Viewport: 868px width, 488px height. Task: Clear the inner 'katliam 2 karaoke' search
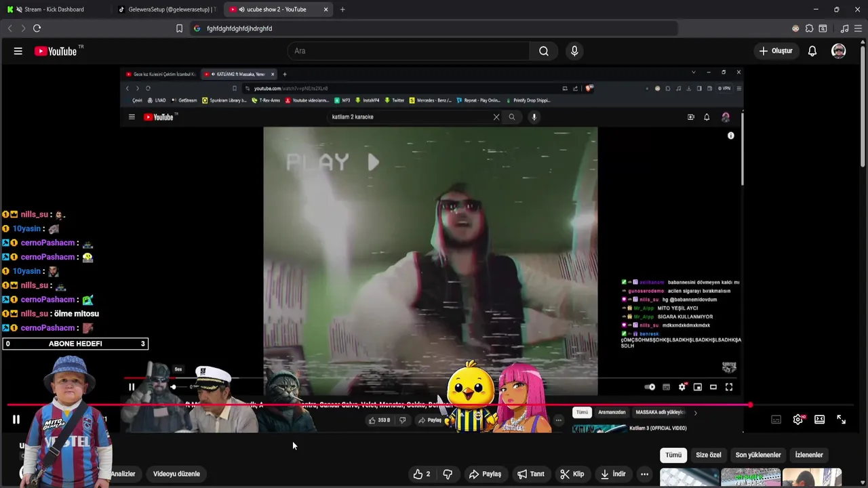[496, 117]
